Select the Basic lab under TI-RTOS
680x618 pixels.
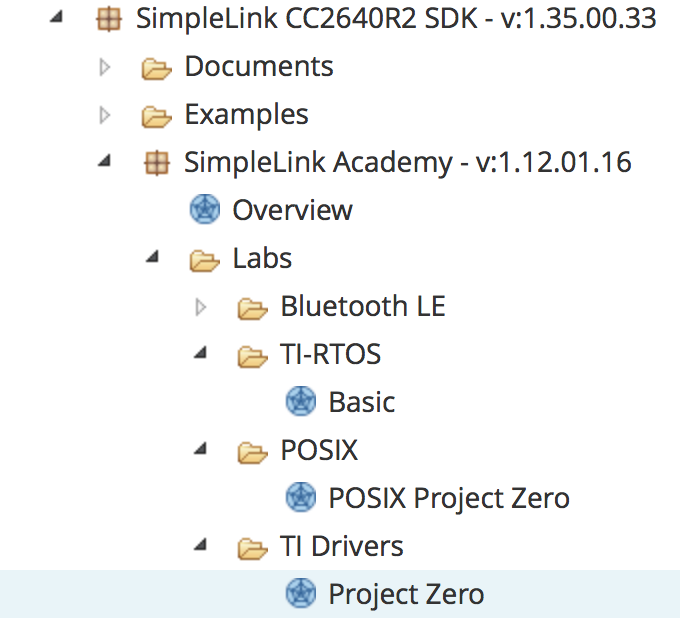tap(362, 403)
